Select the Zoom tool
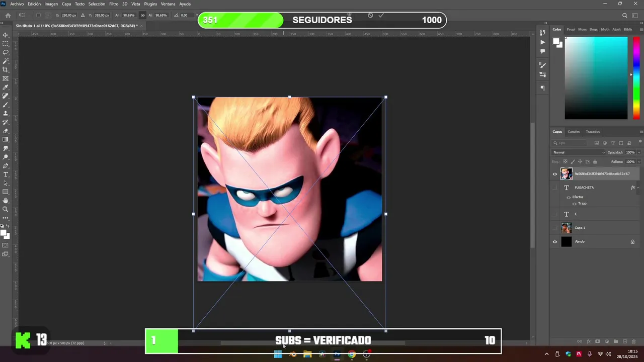The width and height of the screenshot is (644, 362). [6, 209]
